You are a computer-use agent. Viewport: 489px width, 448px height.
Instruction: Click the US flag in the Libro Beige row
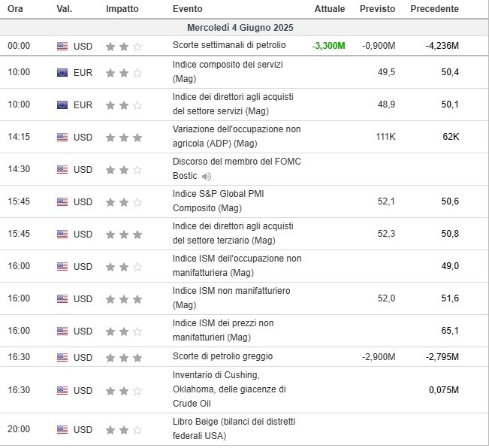62,430
